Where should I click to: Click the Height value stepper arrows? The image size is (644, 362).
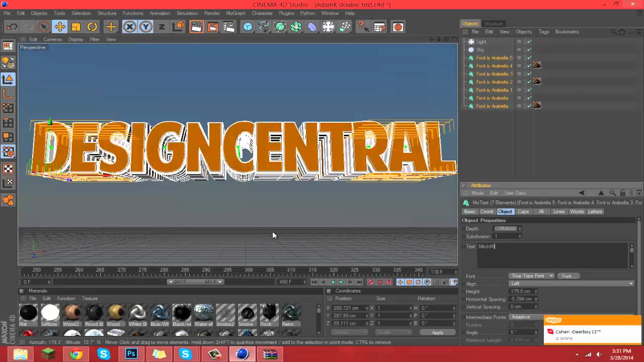click(x=535, y=291)
